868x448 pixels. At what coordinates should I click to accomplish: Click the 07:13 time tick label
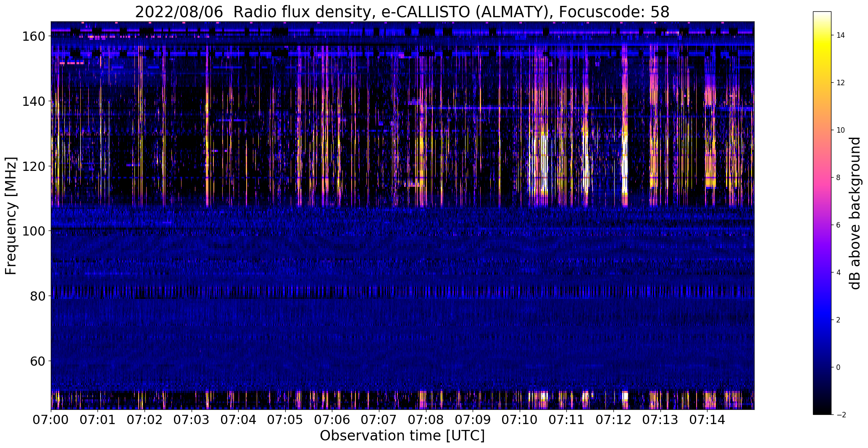[660, 419]
